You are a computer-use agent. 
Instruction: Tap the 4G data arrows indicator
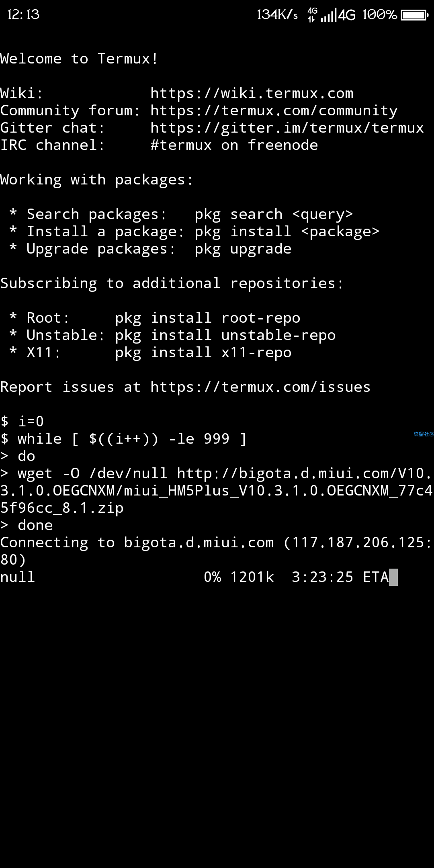[x=312, y=15]
